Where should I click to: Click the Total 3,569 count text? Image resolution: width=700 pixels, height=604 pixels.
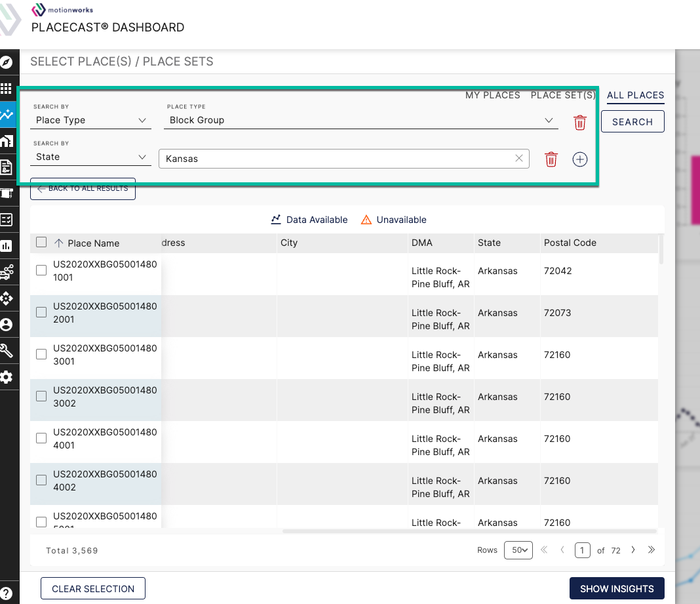[72, 550]
